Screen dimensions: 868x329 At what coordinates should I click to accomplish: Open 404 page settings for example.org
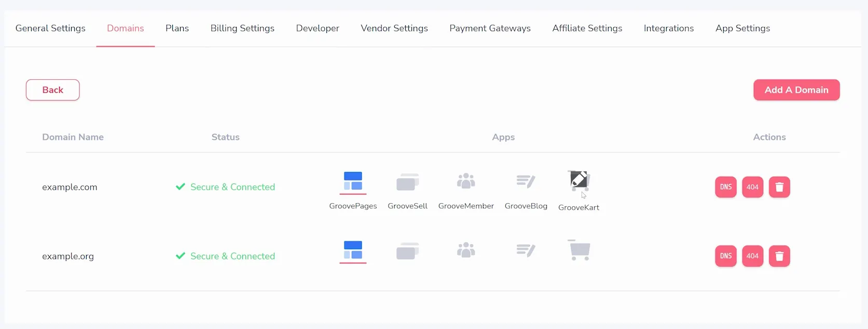752,256
